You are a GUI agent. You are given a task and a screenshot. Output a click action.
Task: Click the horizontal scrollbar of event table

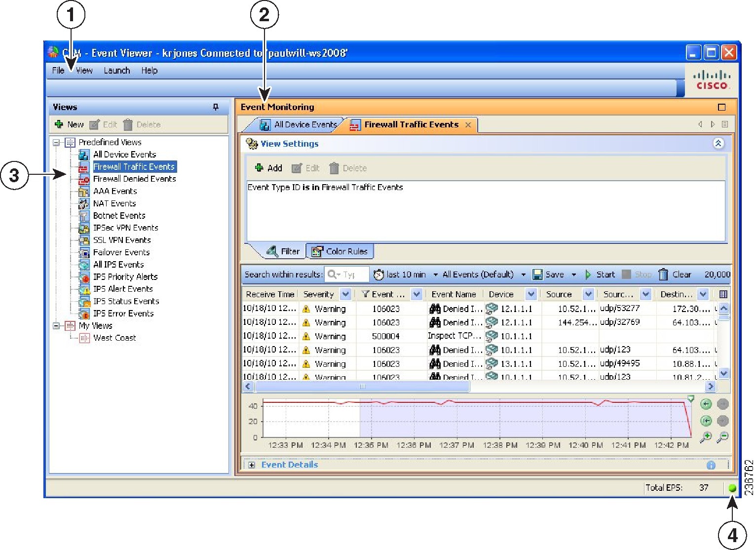tap(362, 387)
